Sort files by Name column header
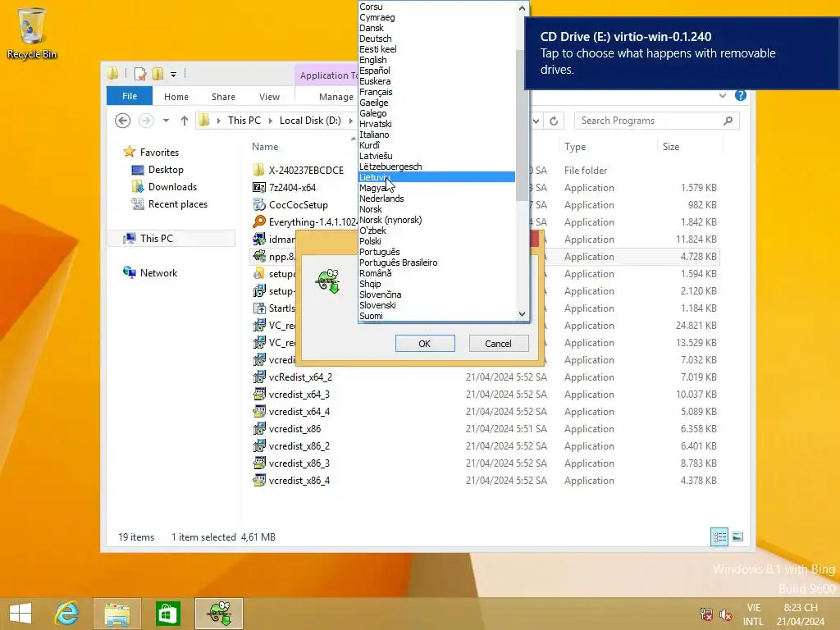The width and height of the screenshot is (840, 630). (x=265, y=147)
